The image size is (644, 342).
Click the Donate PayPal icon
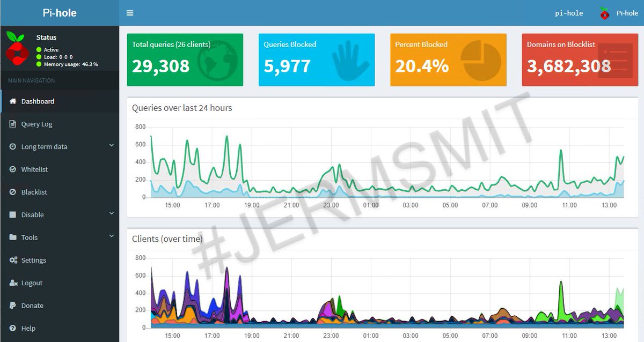(x=13, y=306)
